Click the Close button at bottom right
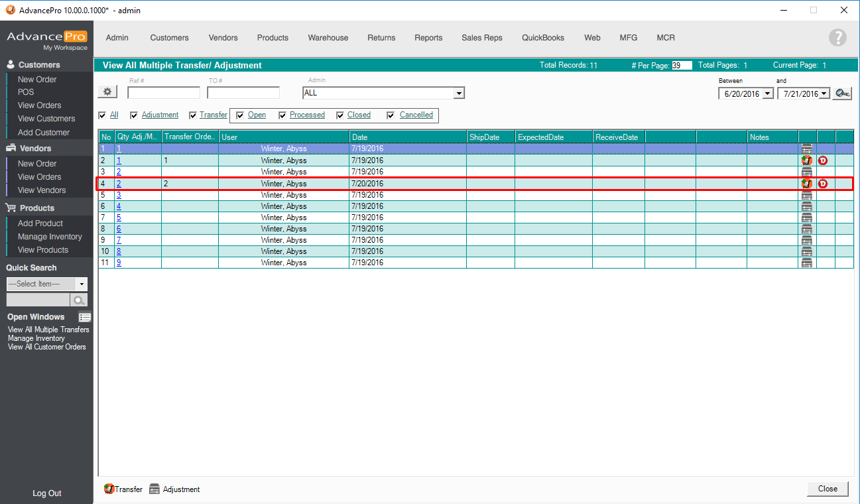This screenshot has height=504, width=860. [828, 489]
